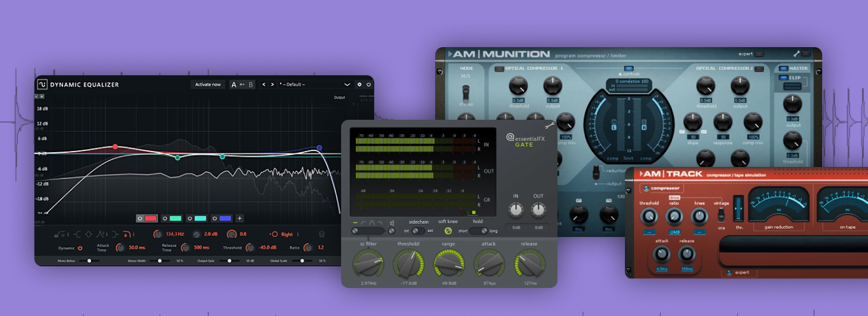The width and height of the screenshot is (868, 316).
Task: Select the blue EQ band swatch
Action: point(225,218)
